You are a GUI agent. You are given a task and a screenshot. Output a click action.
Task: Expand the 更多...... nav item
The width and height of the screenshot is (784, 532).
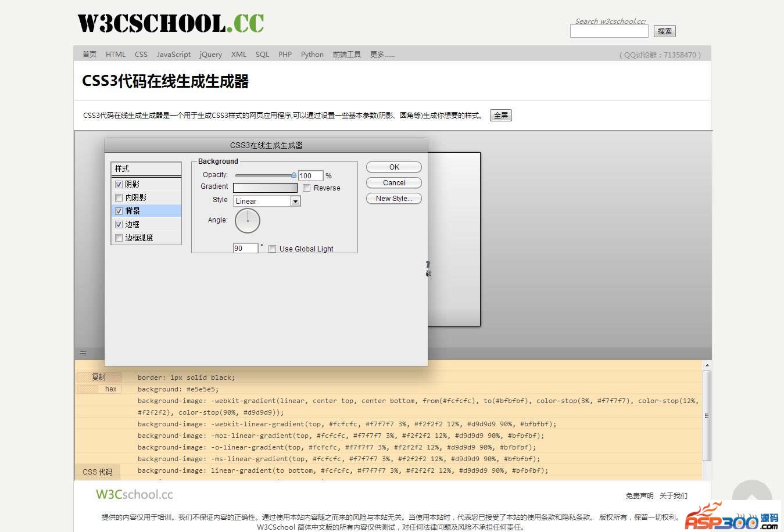click(383, 55)
